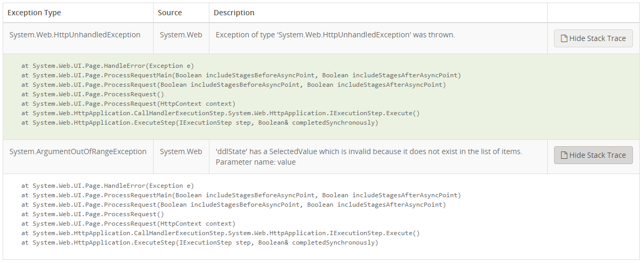Click the Source column header

point(170,13)
